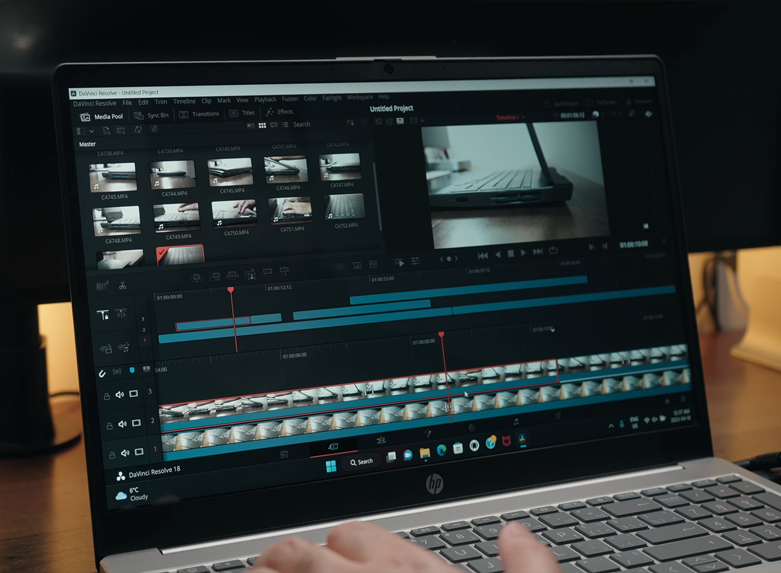Click the Windows taskbar Search box
The image size is (781, 573).
point(362,462)
